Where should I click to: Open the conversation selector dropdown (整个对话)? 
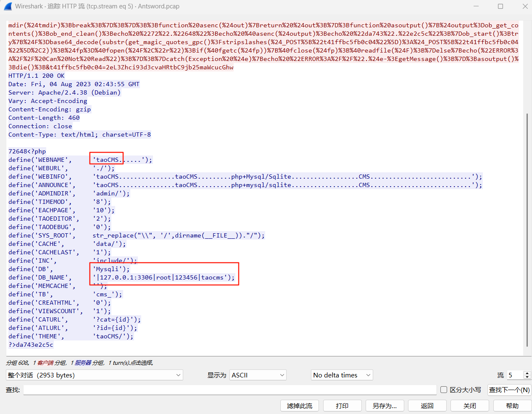point(95,375)
